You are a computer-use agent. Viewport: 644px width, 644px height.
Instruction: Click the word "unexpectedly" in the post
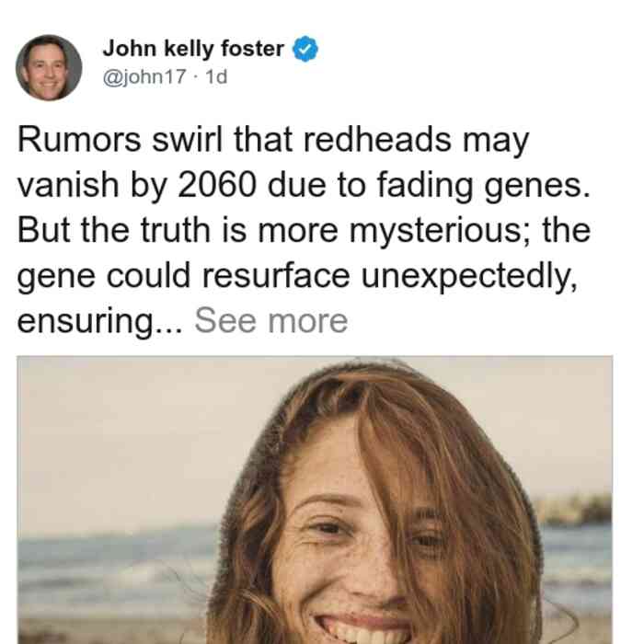(469, 276)
